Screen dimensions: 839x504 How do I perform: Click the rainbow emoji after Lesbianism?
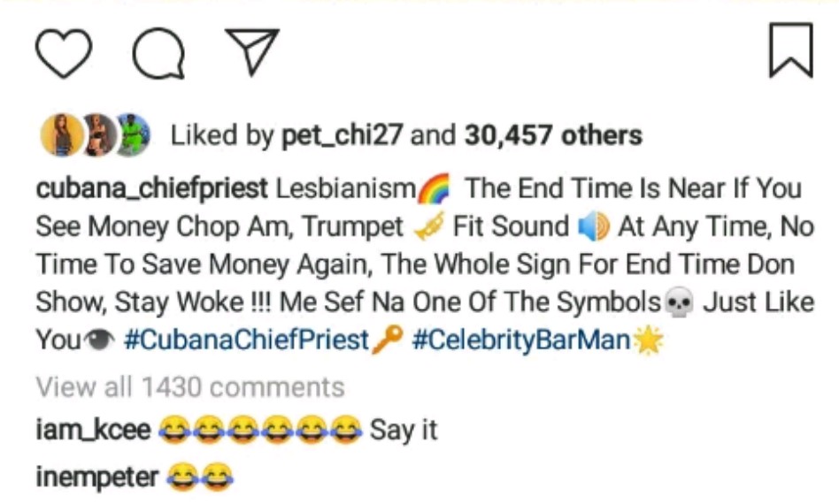click(x=433, y=189)
